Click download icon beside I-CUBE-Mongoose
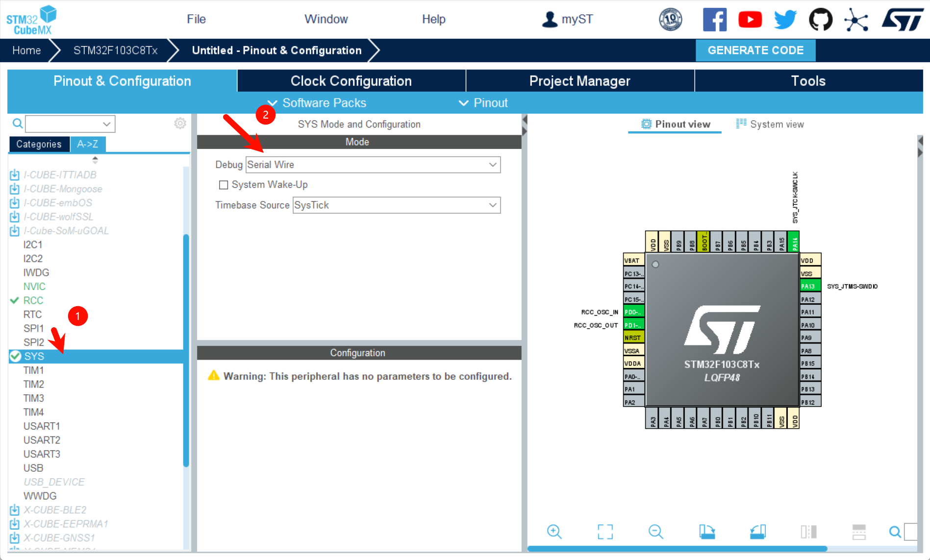This screenshot has height=560, width=930. (15, 189)
